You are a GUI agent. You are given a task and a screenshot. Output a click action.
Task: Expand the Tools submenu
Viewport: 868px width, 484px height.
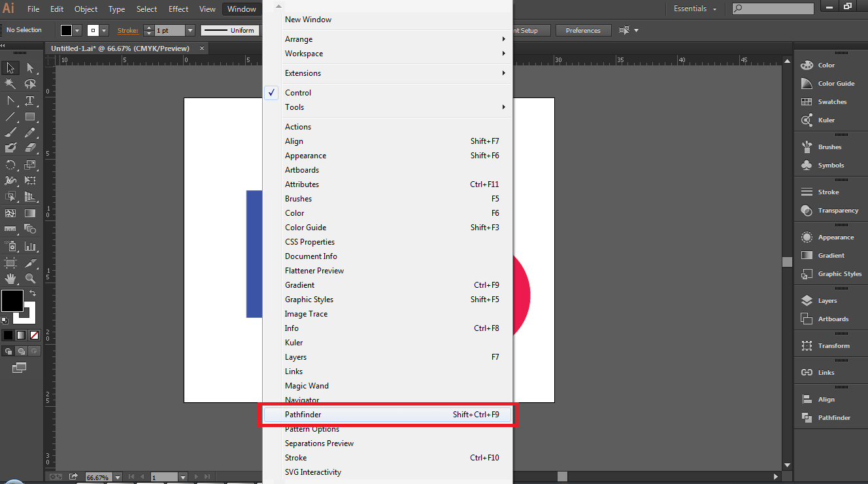pyautogui.click(x=294, y=107)
